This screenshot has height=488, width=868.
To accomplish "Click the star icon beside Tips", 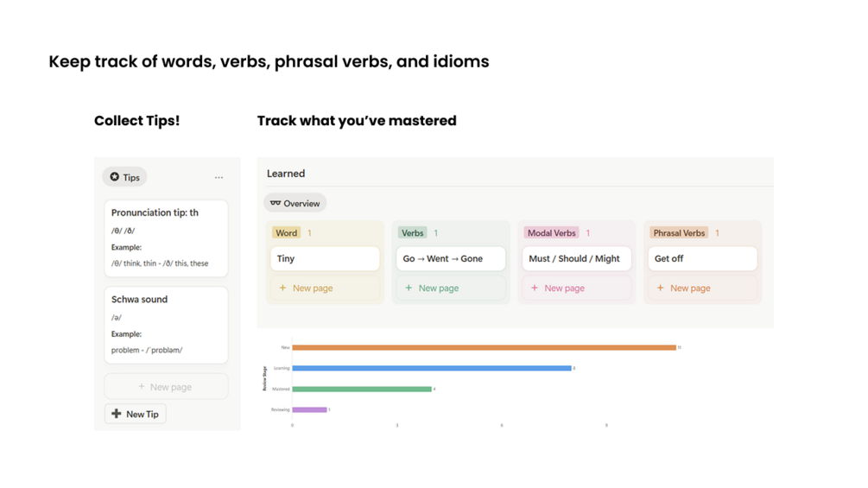I will click(x=115, y=177).
